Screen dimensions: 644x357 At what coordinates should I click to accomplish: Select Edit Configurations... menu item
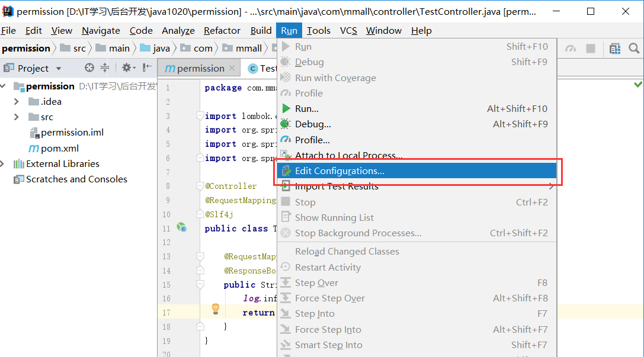click(339, 171)
